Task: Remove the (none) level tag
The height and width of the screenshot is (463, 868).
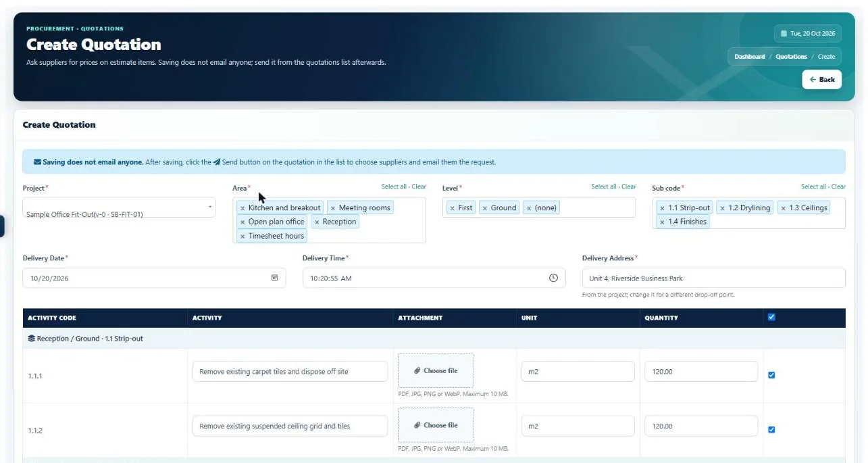Action: coord(529,208)
